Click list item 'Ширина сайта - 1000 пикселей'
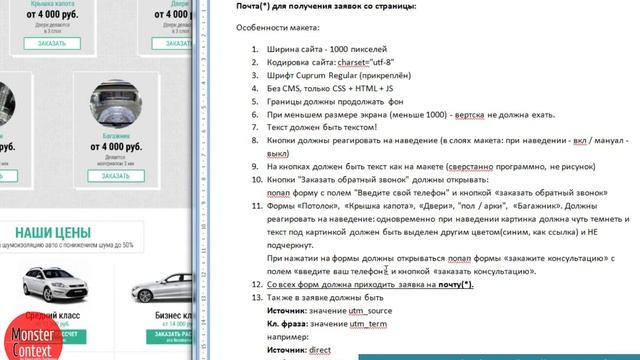This screenshot has height=360, width=640. click(x=327, y=49)
